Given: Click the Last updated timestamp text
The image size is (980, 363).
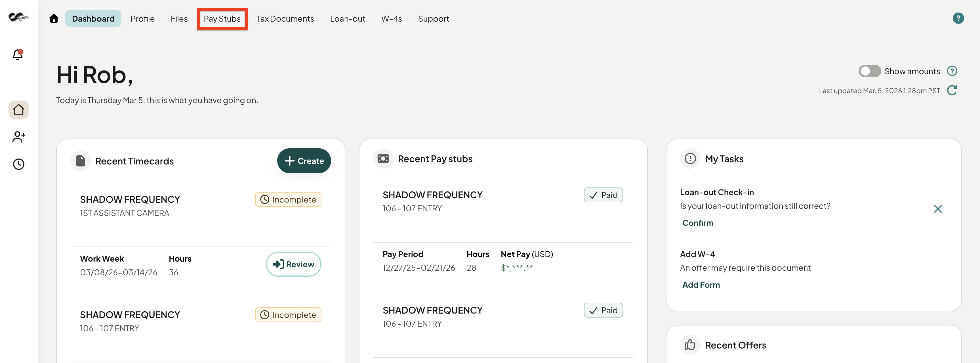Looking at the screenshot, I should point(879,90).
